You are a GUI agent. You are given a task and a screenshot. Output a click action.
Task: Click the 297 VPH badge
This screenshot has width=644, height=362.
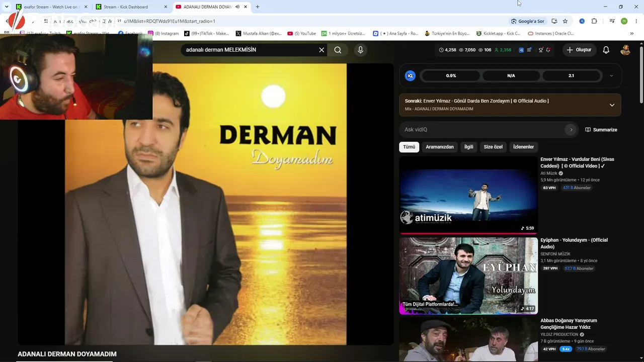pos(550,268)
